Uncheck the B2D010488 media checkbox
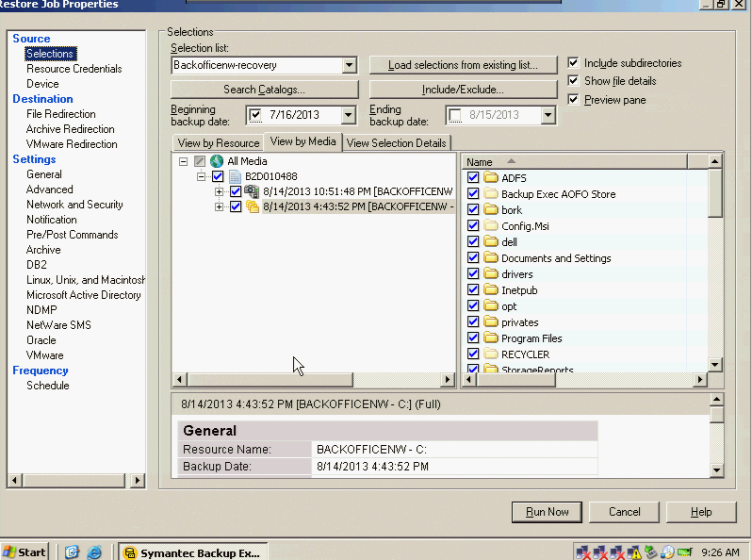Viewport: 752px width, 560px height. (x=218, y=176)
